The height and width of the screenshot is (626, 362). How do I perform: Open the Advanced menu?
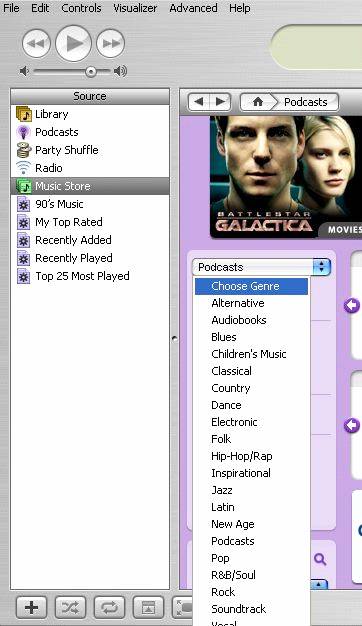[x=193, y=8]
